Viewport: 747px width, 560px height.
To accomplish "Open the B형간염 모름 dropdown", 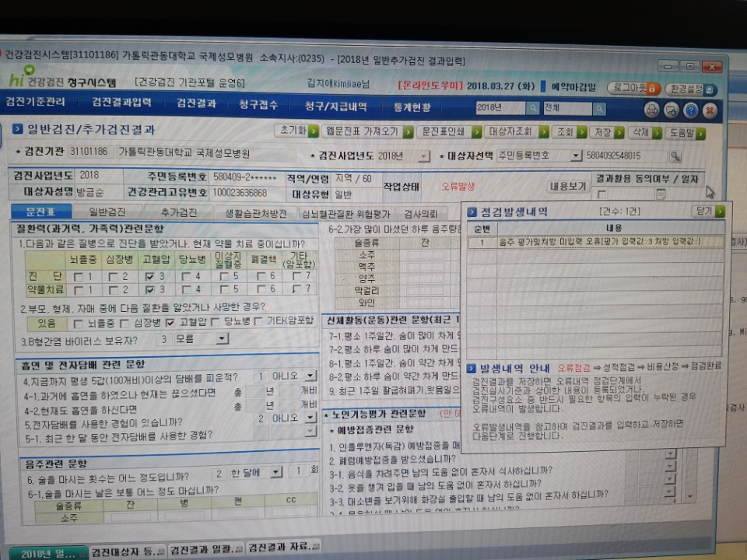I will point(222,338).
